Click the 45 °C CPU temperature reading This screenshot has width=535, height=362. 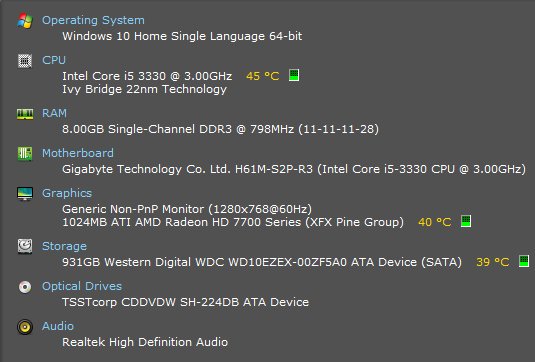point(262,76)
